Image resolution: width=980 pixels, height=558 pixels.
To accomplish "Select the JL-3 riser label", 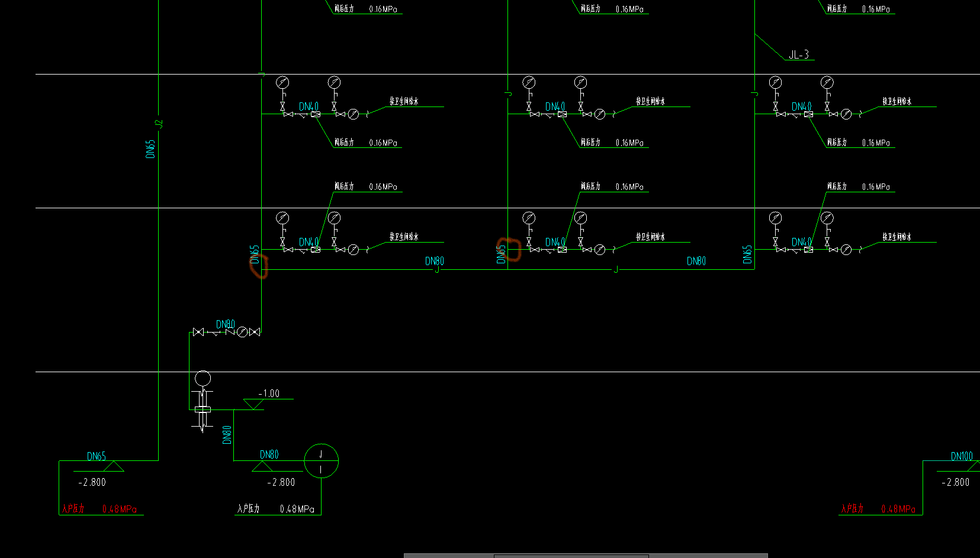I will point(798,55).
